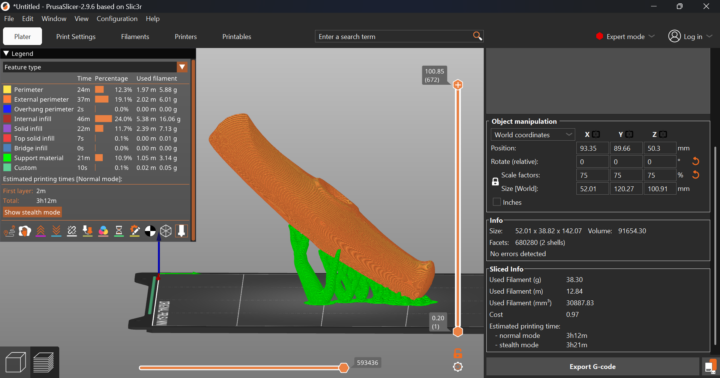The width and height of the screenshot is (720, 378).
Task: Click the search magnifier icon
Action: 477,36
